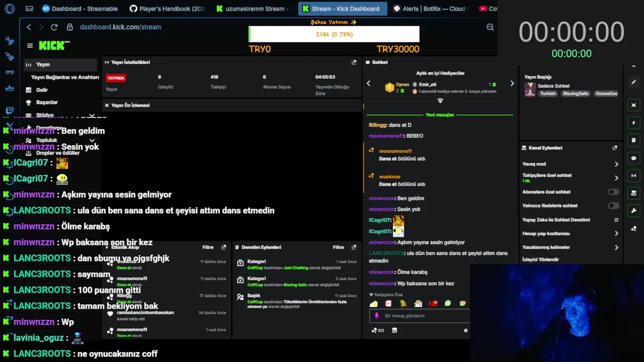Click İzleyici Yönlendir option
This screenshot has width=644, height=362.
[x=541, y=259]
